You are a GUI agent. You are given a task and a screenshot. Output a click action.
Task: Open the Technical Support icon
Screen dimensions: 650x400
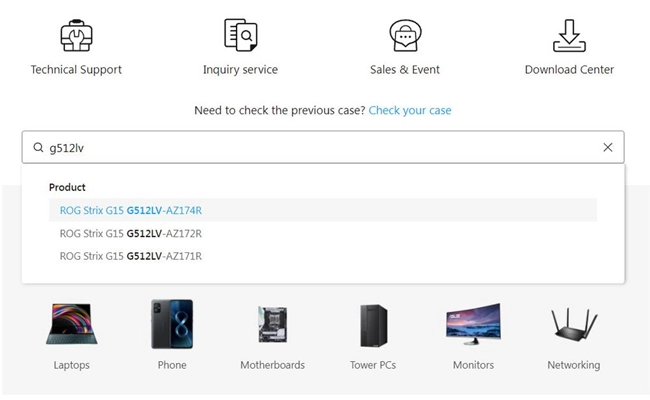76,35
